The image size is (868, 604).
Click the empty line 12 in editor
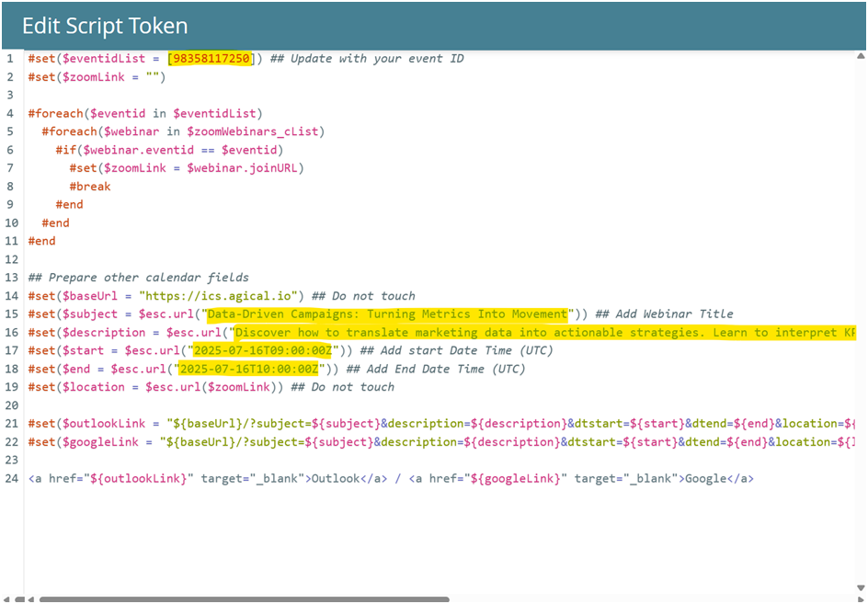click(276, 259)
